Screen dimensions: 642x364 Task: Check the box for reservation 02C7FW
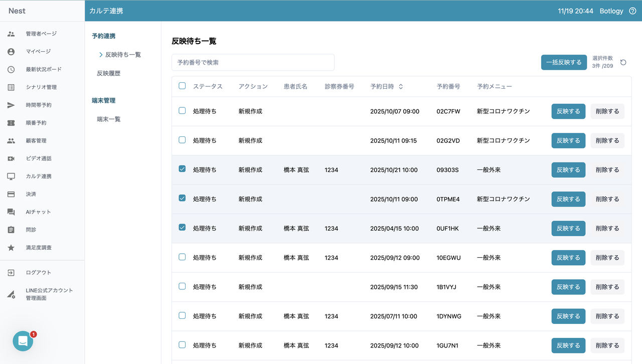click(x=182, y=110)
